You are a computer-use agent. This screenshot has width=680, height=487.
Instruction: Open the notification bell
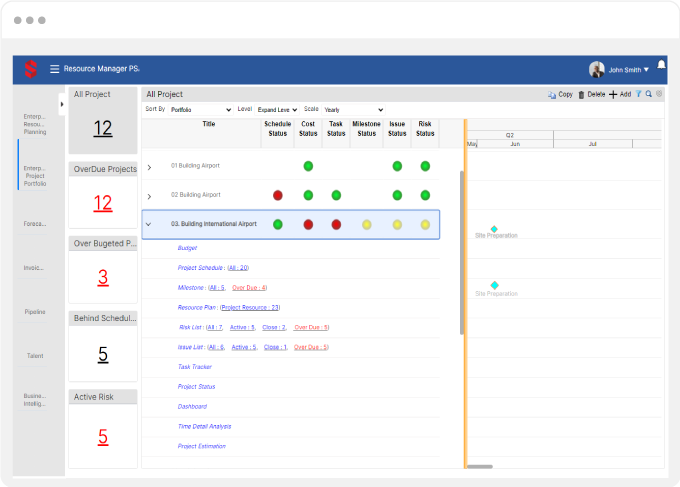click(661, 65)
